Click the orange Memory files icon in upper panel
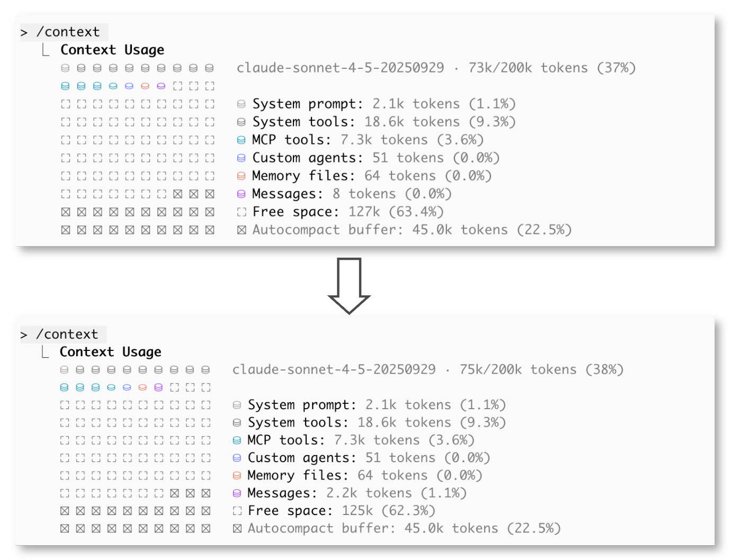The height and width of the screenshot is (560, 731). [x=242, y=176]
